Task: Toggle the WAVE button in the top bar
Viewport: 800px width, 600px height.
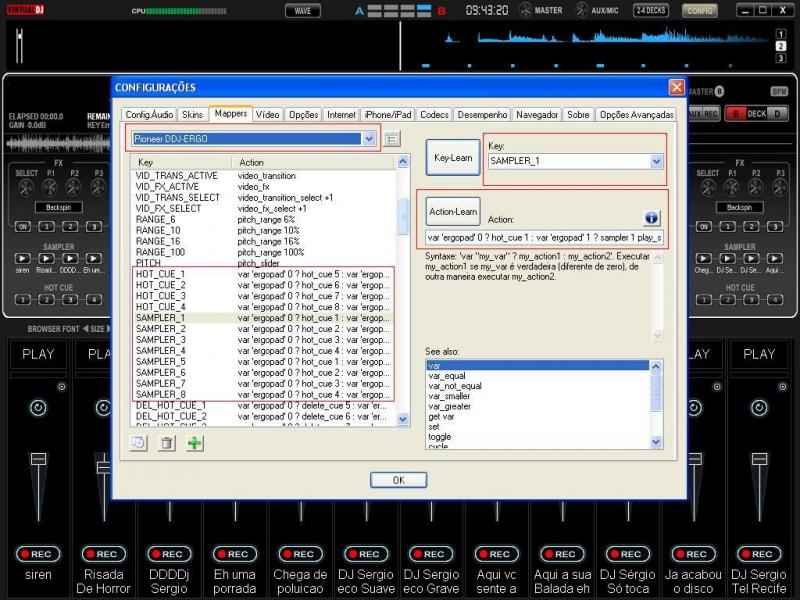Action: 302,10
